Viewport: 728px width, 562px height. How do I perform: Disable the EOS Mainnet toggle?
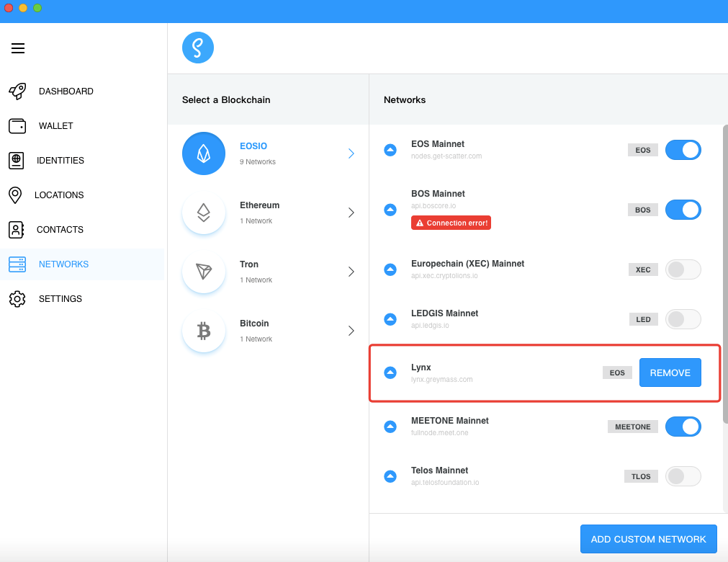click(683, 150)
